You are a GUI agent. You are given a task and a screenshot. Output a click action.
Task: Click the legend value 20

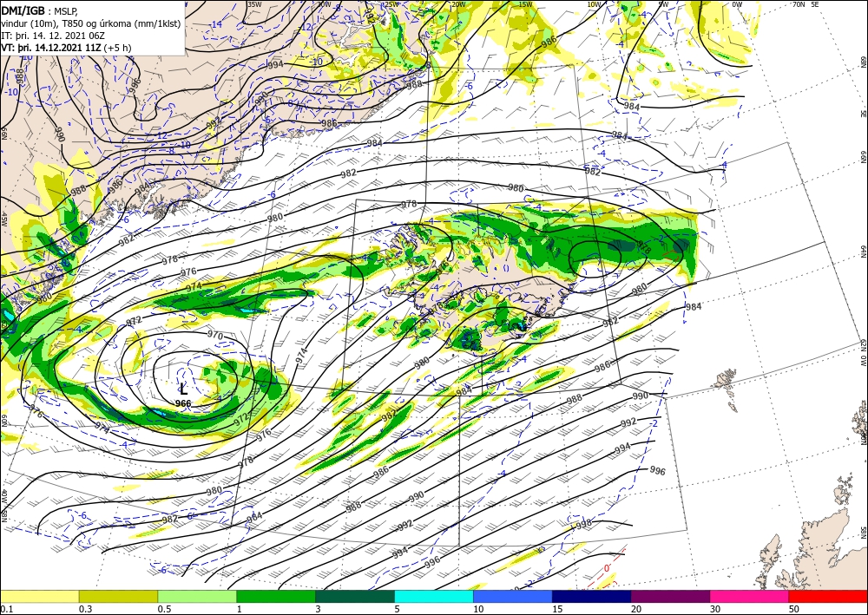[636, 609]
